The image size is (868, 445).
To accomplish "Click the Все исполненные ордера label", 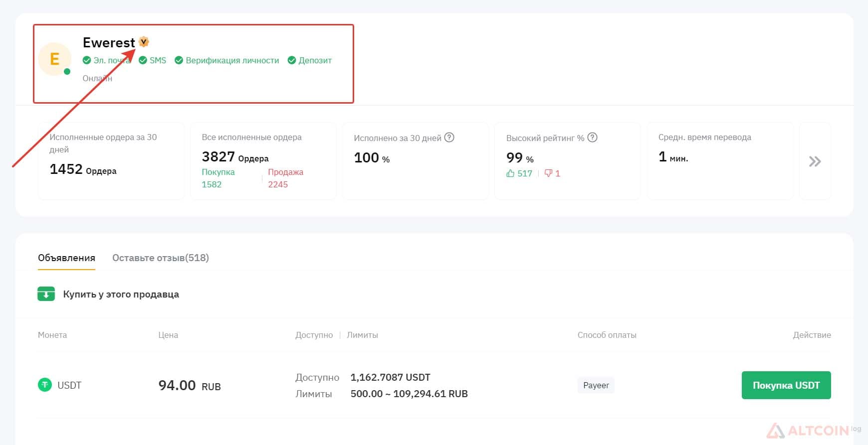I will (x=251, y=137).
